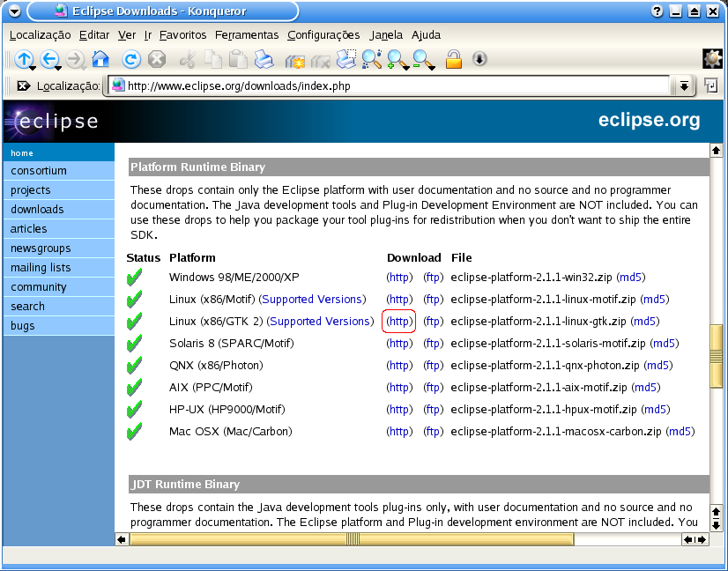Image resolution: width=728 pixels, height=571 pixels.
Task: Click the download arrow circle icon
Action: pos(479,59)
